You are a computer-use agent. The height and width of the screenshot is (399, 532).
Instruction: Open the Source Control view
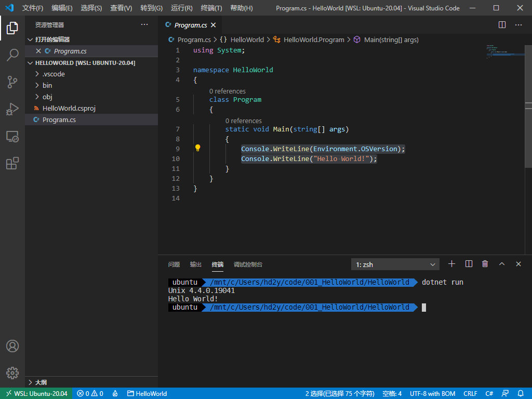[x=12, y=82]
